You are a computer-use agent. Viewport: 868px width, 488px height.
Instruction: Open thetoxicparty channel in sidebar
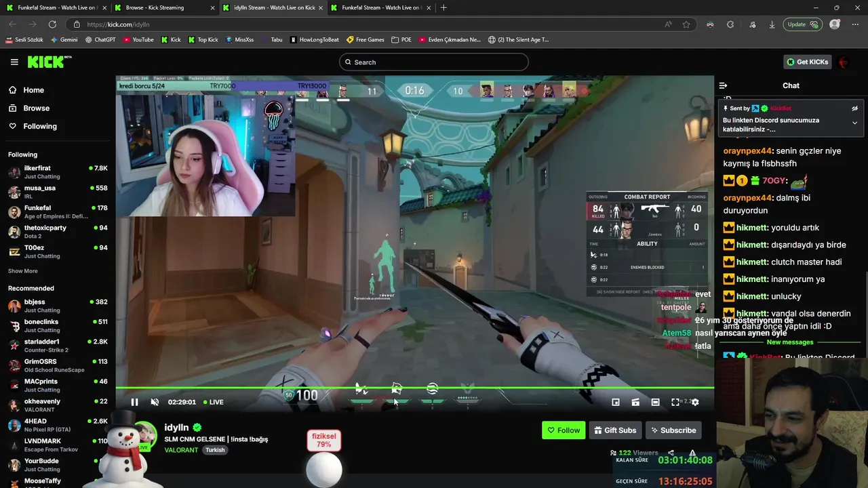[58, 232]
